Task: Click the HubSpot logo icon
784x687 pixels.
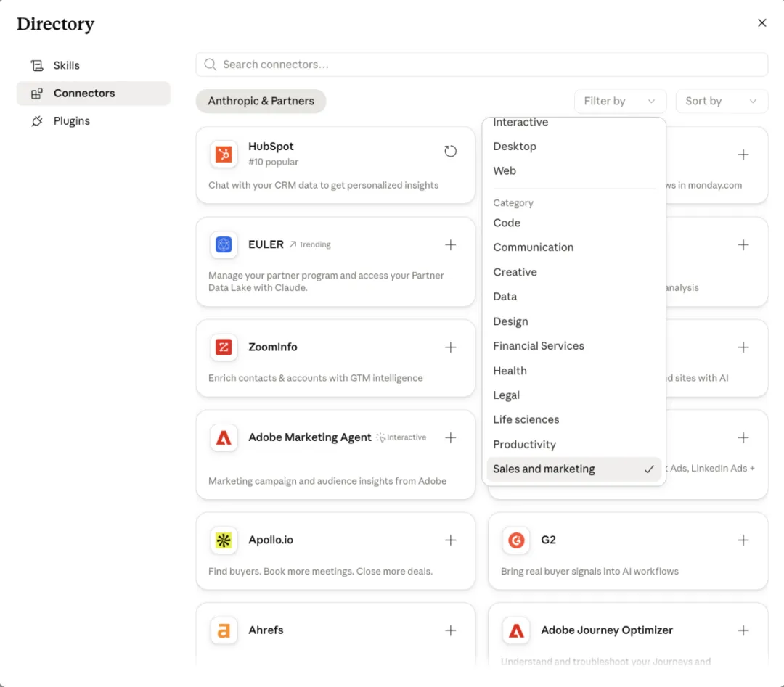Action: click(224, 155)
